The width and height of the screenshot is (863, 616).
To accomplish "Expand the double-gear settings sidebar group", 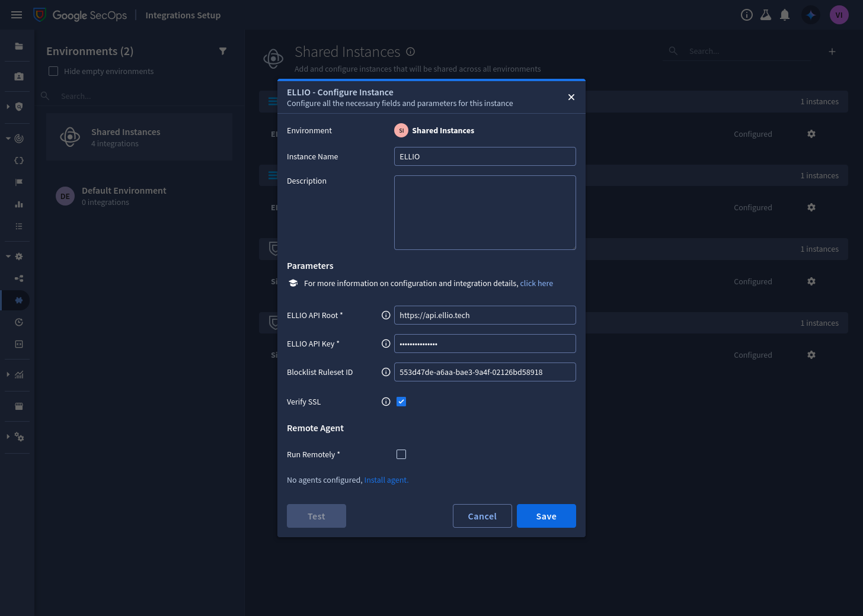I will pyautogui.click(x=8, y=437).
